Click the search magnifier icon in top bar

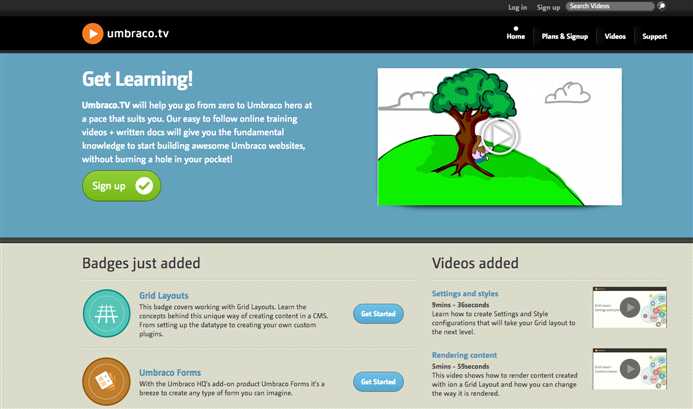pyautogui.click(x=661, y=6)
